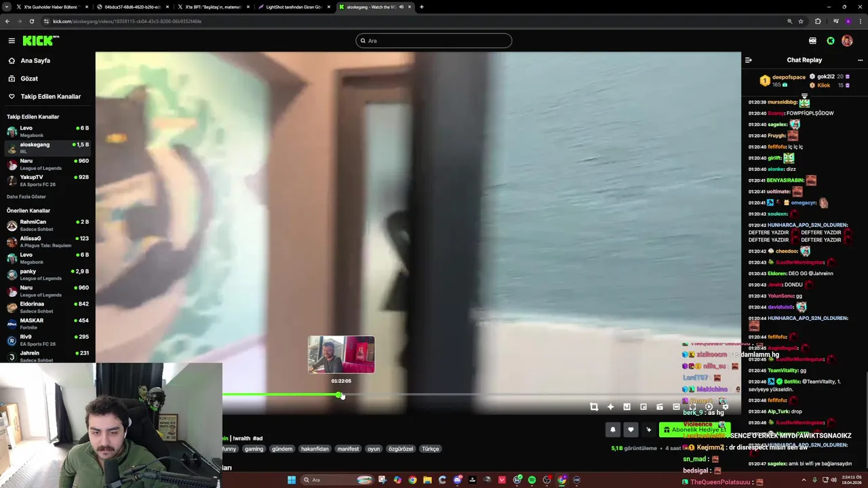This screenshot has height=488, width=868.
Task: Open Riv9 channel
Action: click(x=47, y=340)
